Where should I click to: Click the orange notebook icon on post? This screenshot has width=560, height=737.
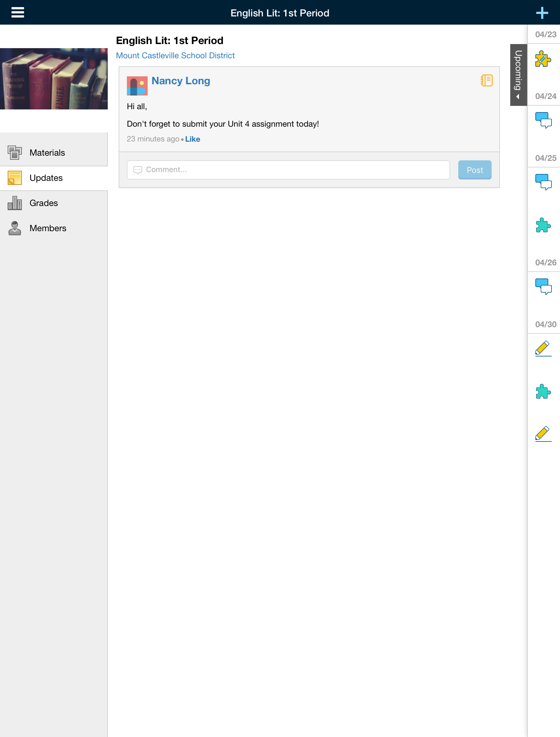point(486,80)
